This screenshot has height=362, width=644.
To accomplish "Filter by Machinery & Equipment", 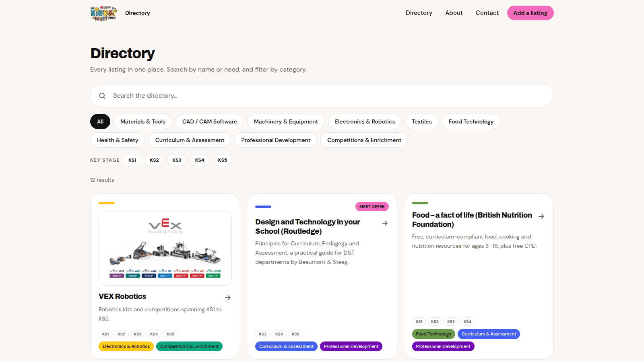I will pyautogui.click(x=286, y=121).
